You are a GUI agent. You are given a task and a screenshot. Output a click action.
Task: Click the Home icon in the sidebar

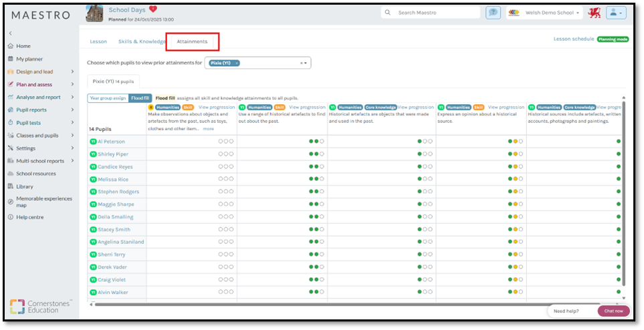[x=11, y=46]
